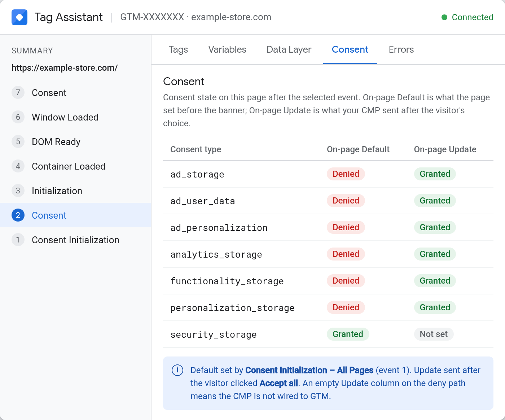Select event number 7 badge for Consent

[x=18, y=92]
